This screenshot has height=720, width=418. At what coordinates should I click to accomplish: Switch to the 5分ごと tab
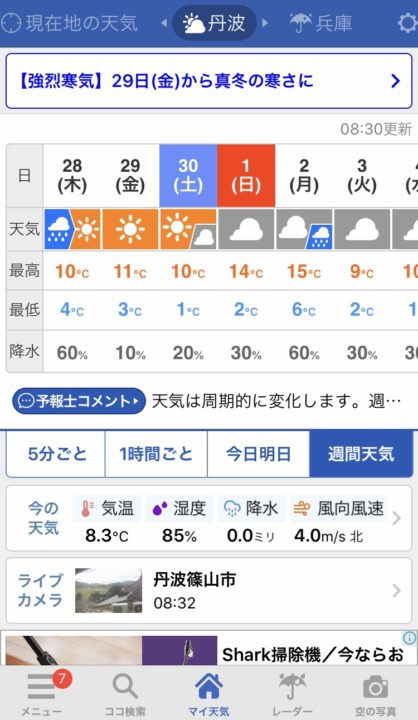pos(56,454)
